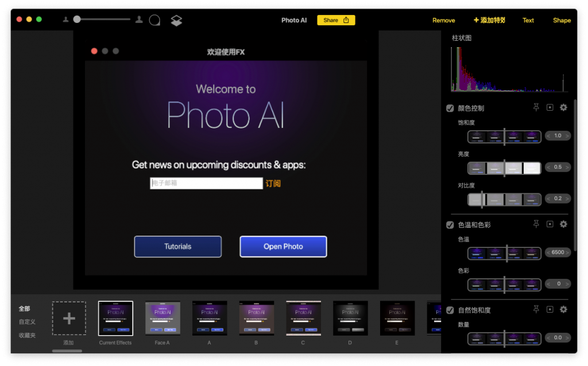This screenshot has width=588, height=366.
Task: Click the Share button
Action: pyautogui.click(x=336, y=20)
